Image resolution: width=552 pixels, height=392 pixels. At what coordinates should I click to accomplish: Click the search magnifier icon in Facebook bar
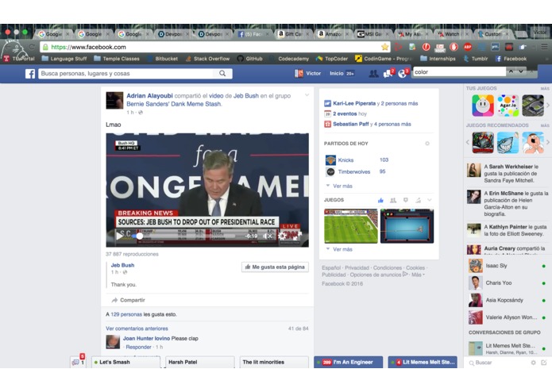[222, 74]
